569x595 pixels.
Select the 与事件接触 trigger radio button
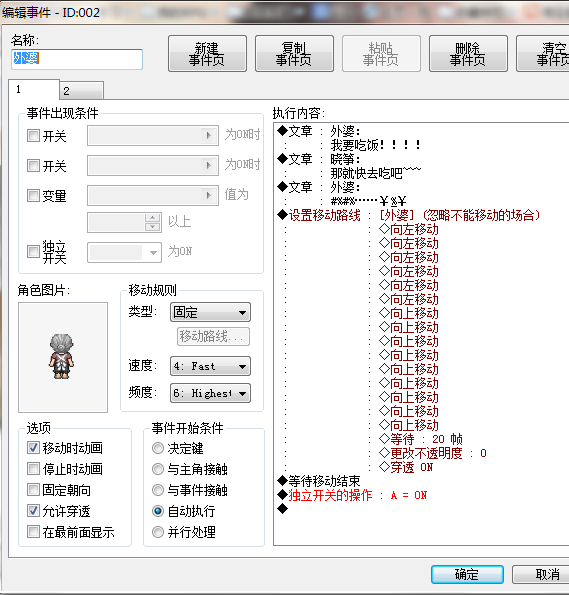(158, 490)
